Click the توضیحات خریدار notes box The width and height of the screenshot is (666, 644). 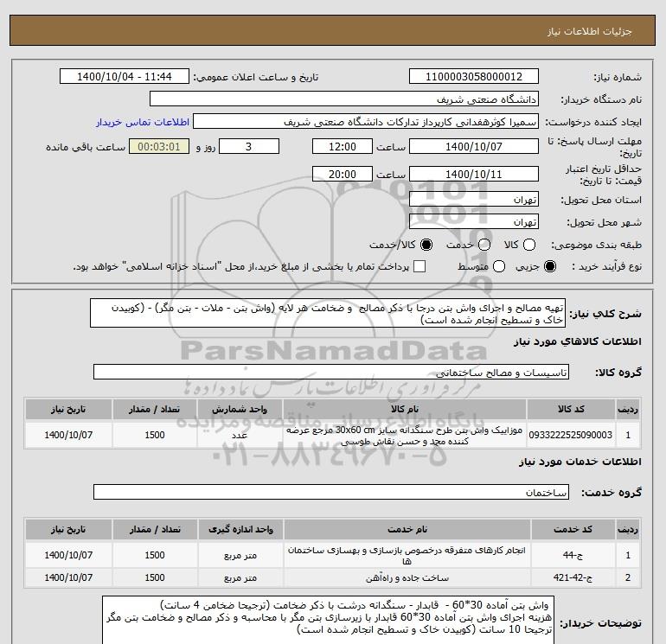329,621
